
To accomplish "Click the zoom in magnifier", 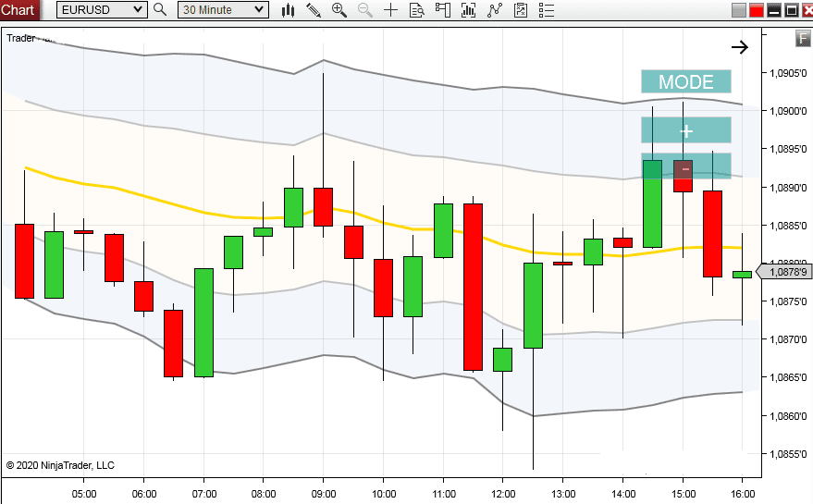I will 339,10.
